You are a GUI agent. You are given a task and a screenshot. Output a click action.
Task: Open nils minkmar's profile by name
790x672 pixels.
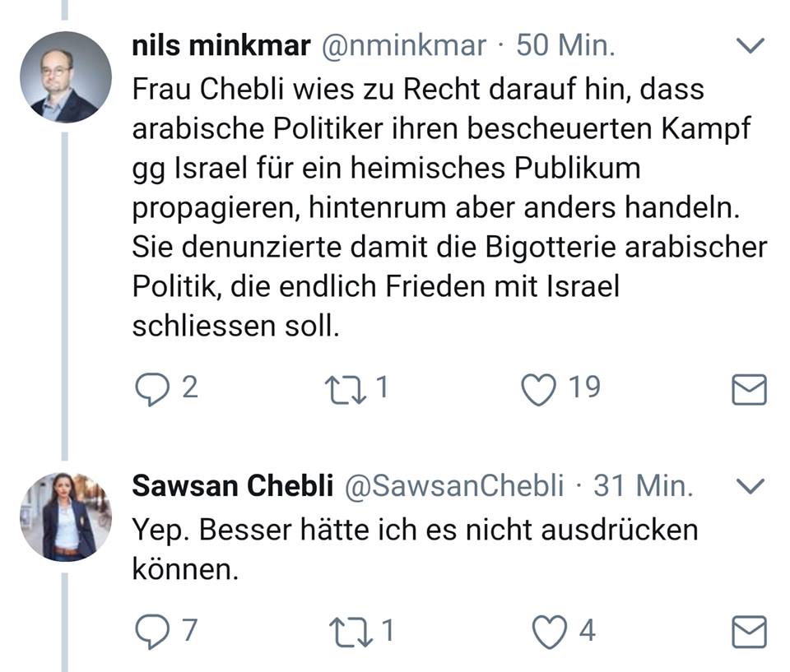pyautogui.click(x=221, y=46)
